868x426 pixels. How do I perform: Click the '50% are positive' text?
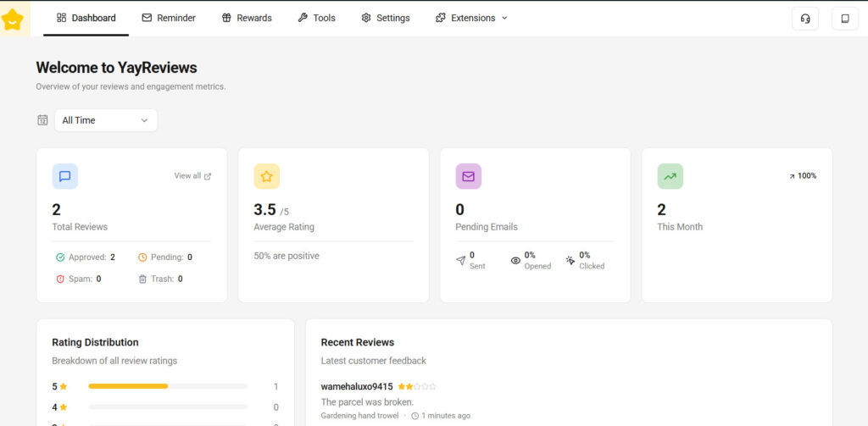[x=287, y=256]
